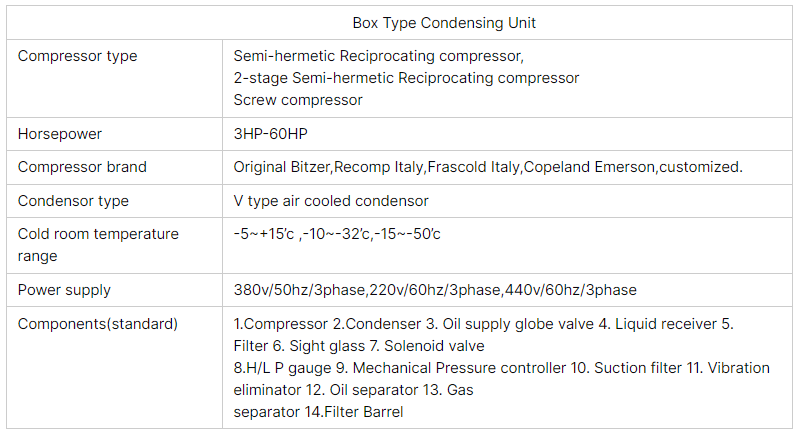The width and height of the screenshot is (802, 431).
Task: Select the 'Condensor type' label
Action: (73, 201)
